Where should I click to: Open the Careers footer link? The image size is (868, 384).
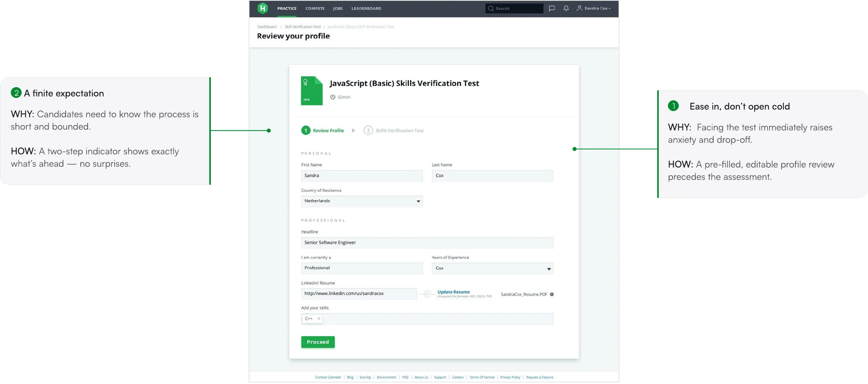[x=458, y=377]
